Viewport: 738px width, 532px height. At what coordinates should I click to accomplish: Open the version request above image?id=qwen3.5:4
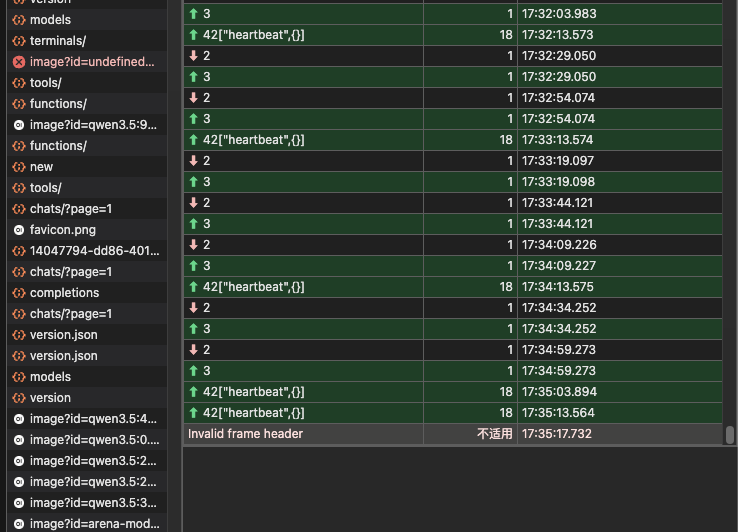[x=50, y=398]
